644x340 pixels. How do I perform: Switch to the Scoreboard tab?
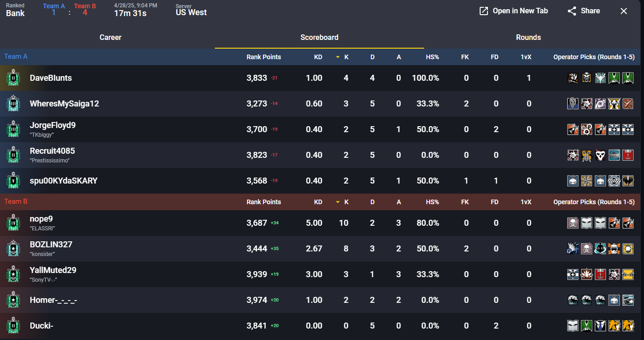pyautogui.click(x=319, y=37)
